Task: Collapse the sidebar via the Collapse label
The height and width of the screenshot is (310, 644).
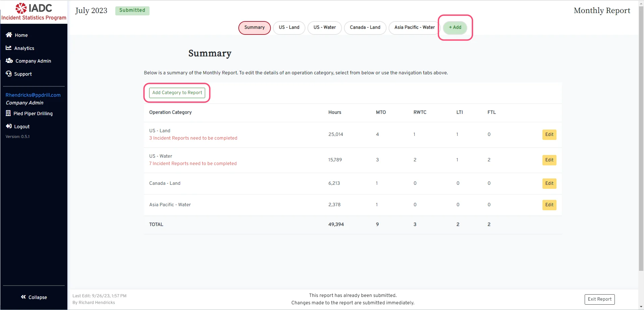Action: pyautogui.click(x=38, y=297)
